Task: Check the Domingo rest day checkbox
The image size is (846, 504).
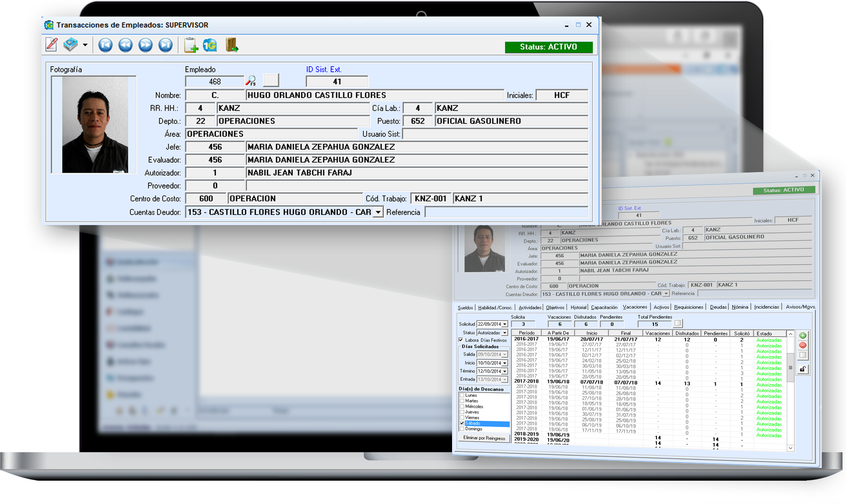Action: [x=462, y=429]
